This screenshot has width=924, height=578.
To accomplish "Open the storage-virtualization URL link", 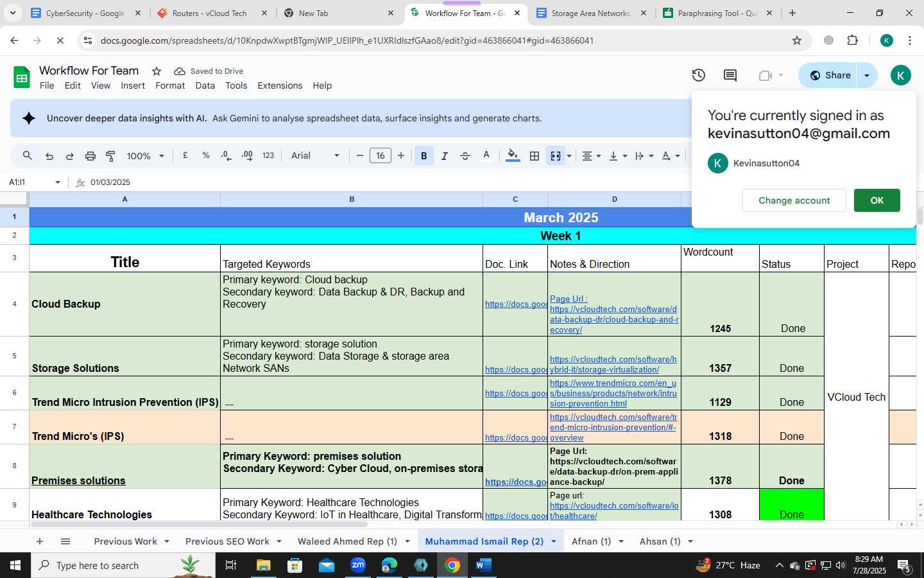I will [613, 364].
